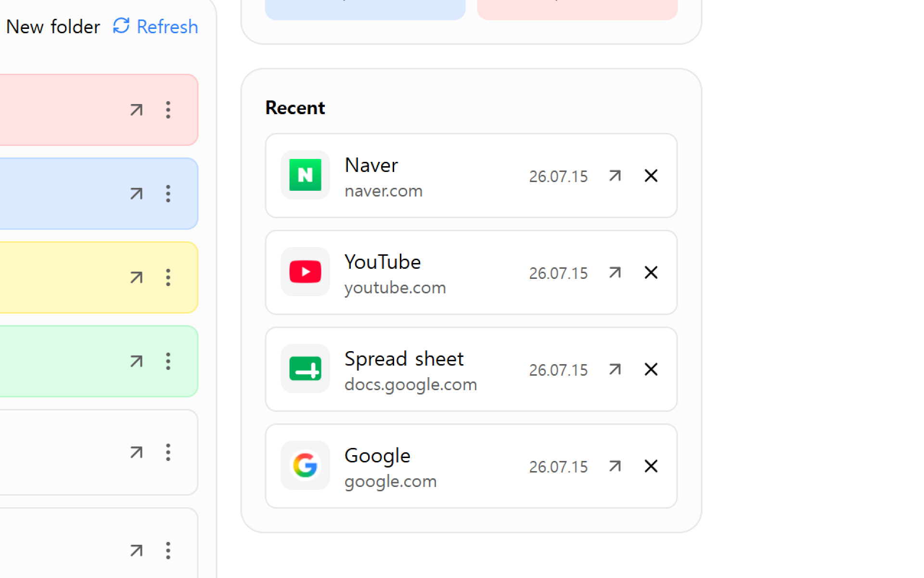Click the YouTube play logo icon

point(305,272)
